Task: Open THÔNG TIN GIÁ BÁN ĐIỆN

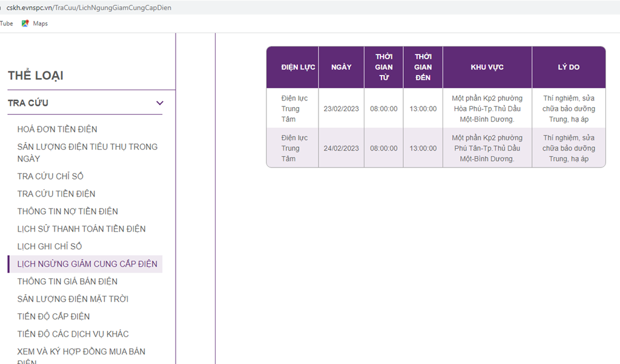Action: [x=67, y=282]
